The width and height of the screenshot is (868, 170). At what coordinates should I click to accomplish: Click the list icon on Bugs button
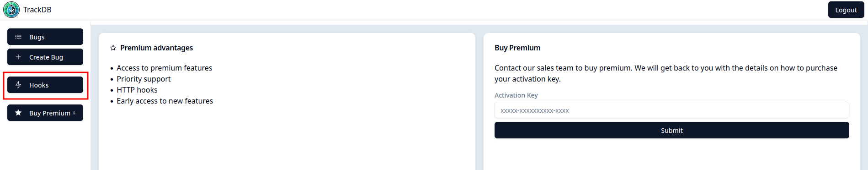(x=18, y=37)
